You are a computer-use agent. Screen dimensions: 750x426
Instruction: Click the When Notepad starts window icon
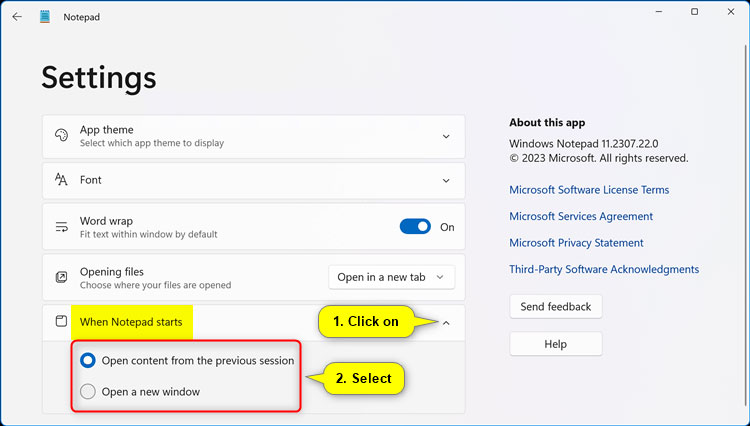[x=61, y=321]
